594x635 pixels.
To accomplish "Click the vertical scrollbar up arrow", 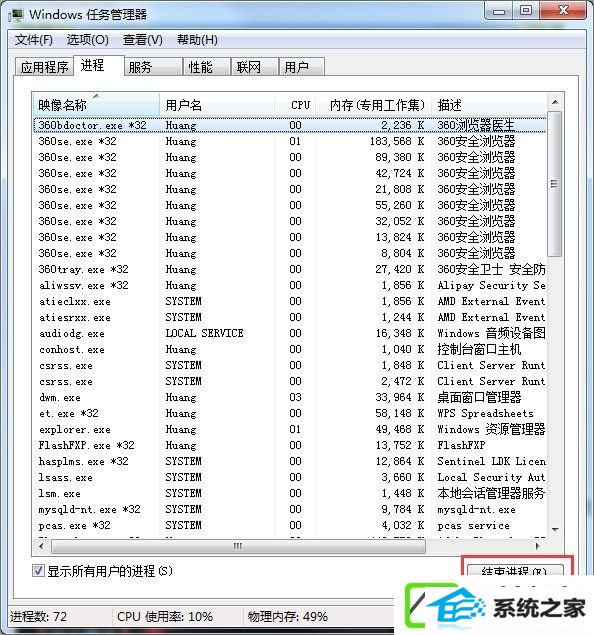I will (x=555, y=102).
